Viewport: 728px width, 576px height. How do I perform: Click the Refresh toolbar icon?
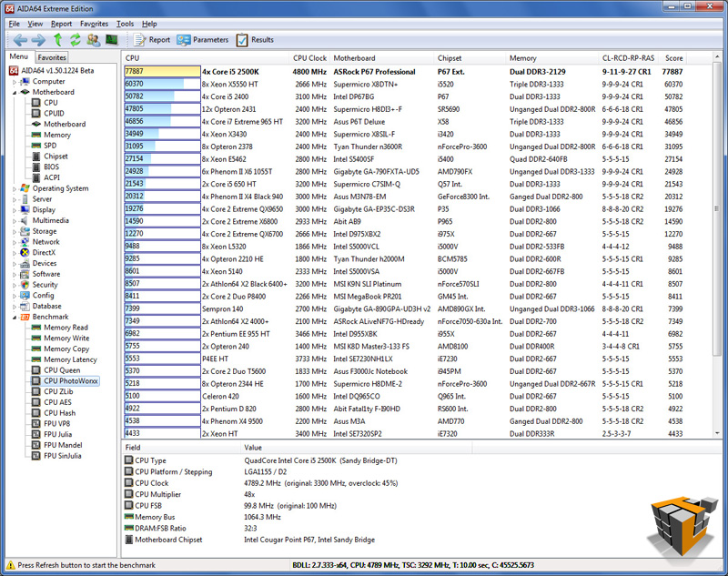[76, 40]
